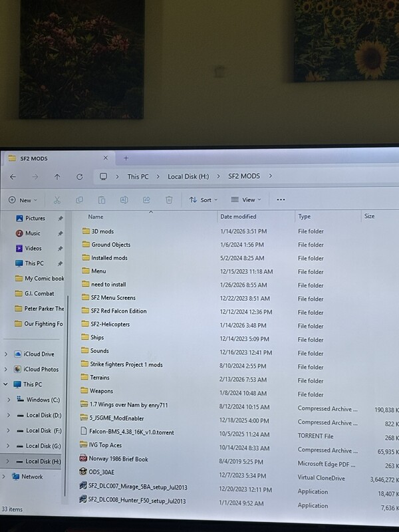This screenshot has width=399, height=532.
Task: Select 1.7 Wings over Nam by enry711
Action: 124,404
